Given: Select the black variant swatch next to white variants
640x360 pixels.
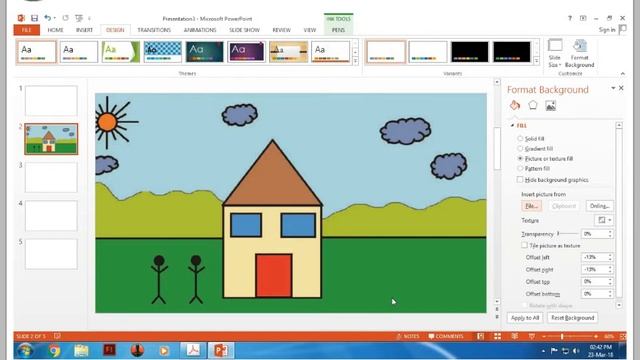Looking at the screenshot, I should pyautogui.click(x=469, y=52).
